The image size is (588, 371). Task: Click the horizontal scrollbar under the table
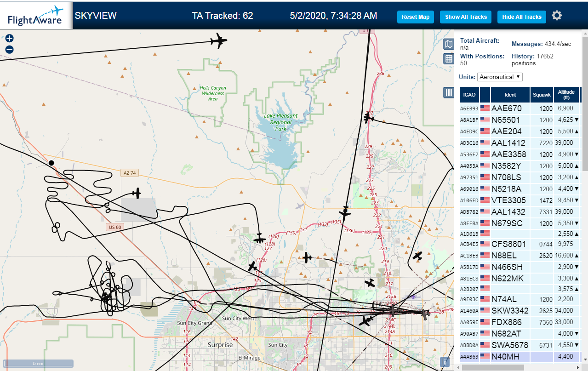493,367
